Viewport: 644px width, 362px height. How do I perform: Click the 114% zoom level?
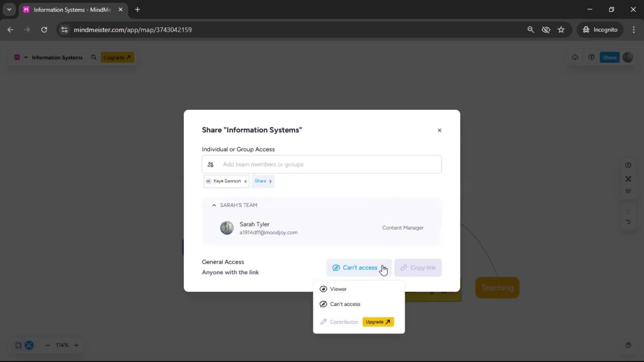[62, 345]
